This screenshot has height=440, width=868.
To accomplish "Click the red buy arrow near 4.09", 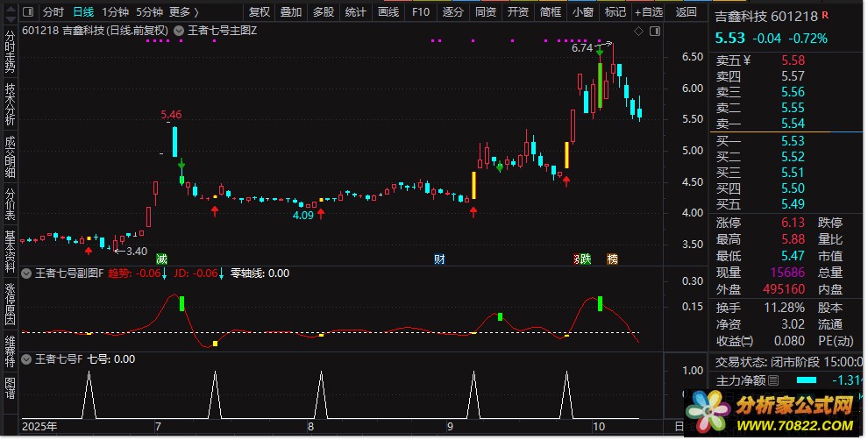I will pos(321,214).
